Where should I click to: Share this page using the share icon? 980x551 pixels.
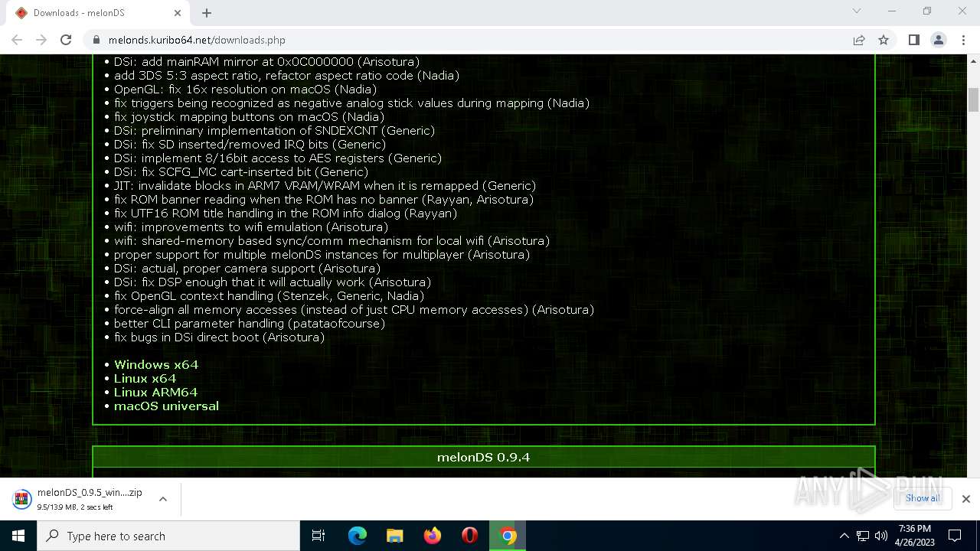859,40
